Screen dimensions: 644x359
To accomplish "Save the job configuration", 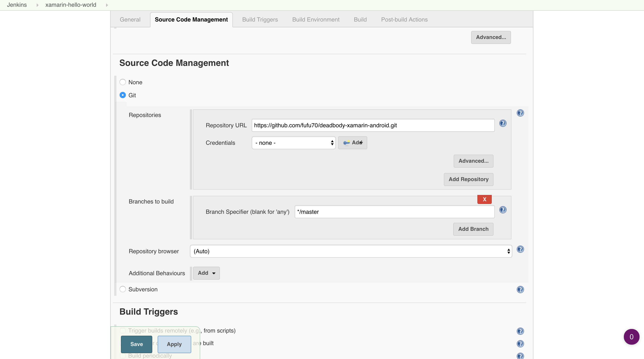I will pos(137,344).
